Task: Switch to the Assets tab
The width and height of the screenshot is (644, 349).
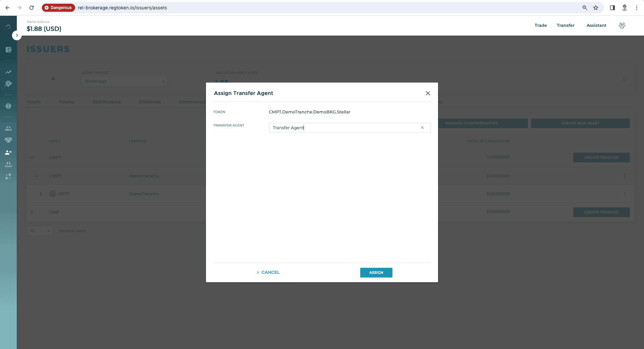Action: click(x=34, y=102)
